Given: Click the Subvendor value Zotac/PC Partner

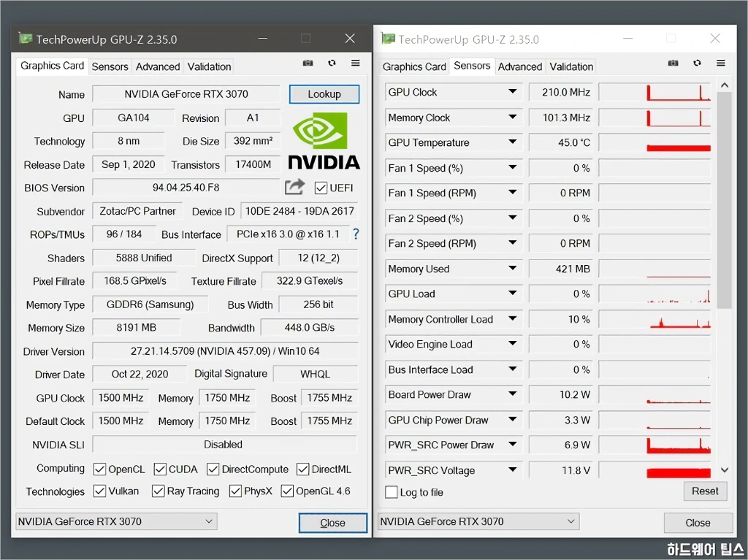Looking at the screenshot, I should pyautogui.click(x=137, y=211).
